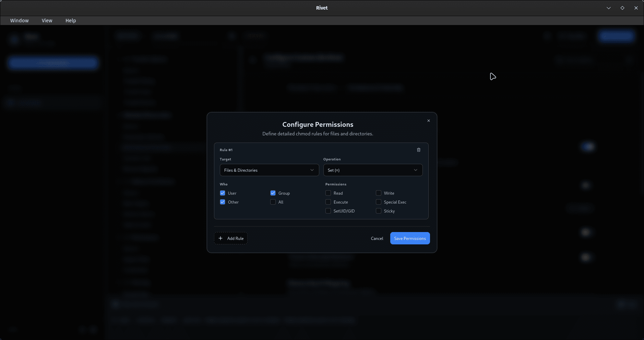Enable the Write permission checkbox
644x340 pixels.
379,193
